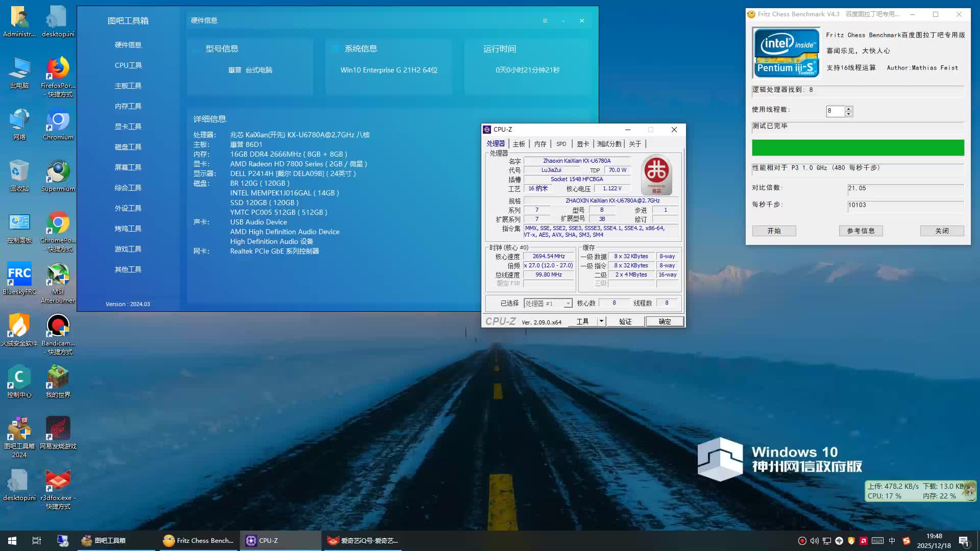Select 硬件信息 in 图吧工具箱 sidebar
This screenshot has height=551, width=980.
128,45
